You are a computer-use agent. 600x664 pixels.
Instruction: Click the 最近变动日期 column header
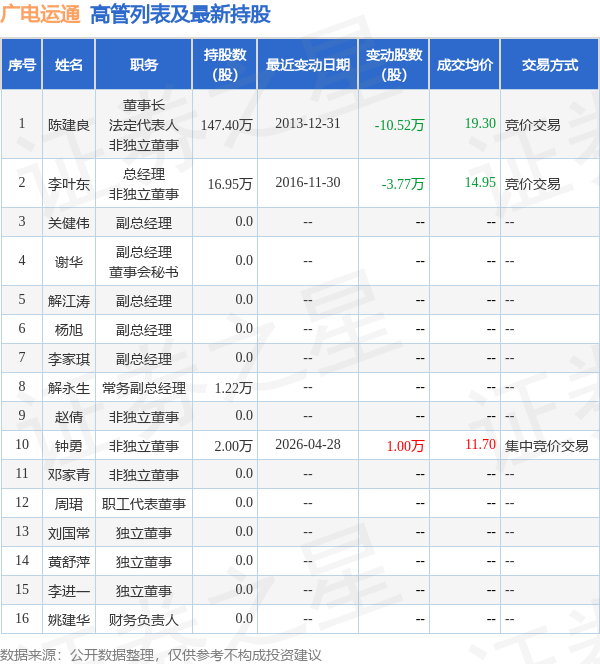tap(308, 65)
